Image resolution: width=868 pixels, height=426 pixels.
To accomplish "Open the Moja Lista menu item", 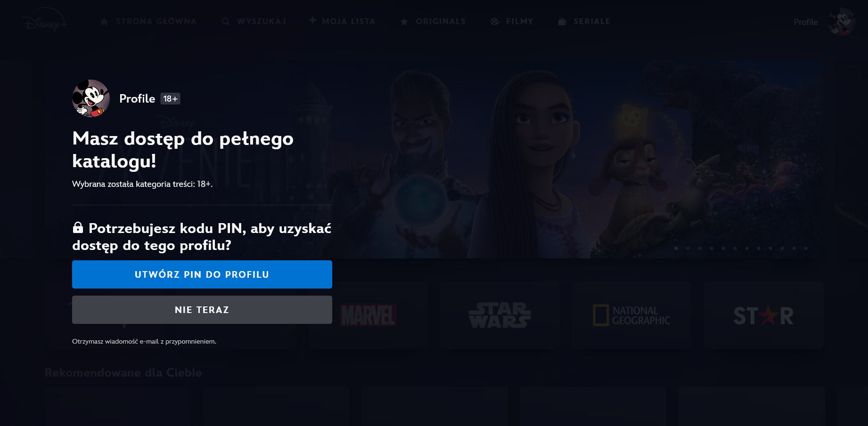I will point(343,21).
